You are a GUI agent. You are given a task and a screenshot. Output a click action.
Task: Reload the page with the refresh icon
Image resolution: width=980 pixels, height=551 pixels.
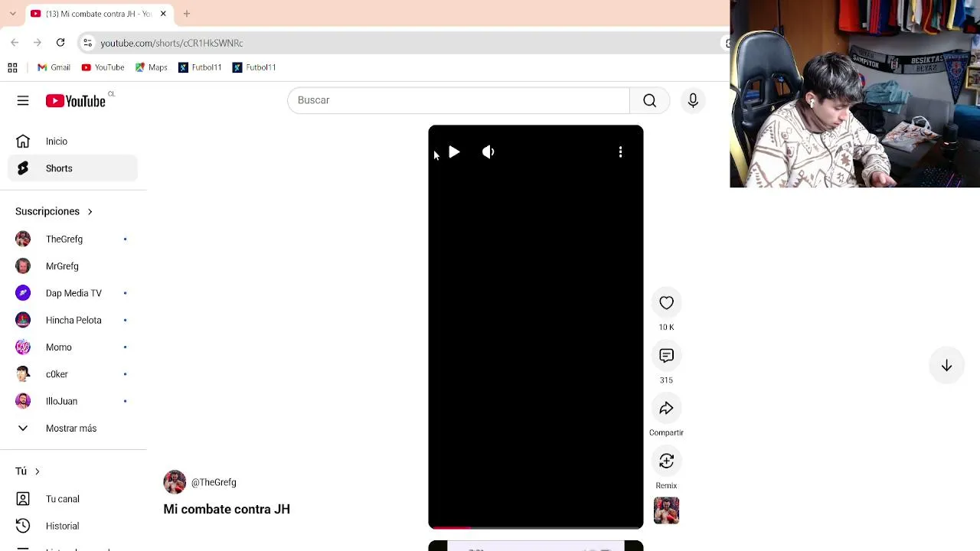click(x=60, y=43)
